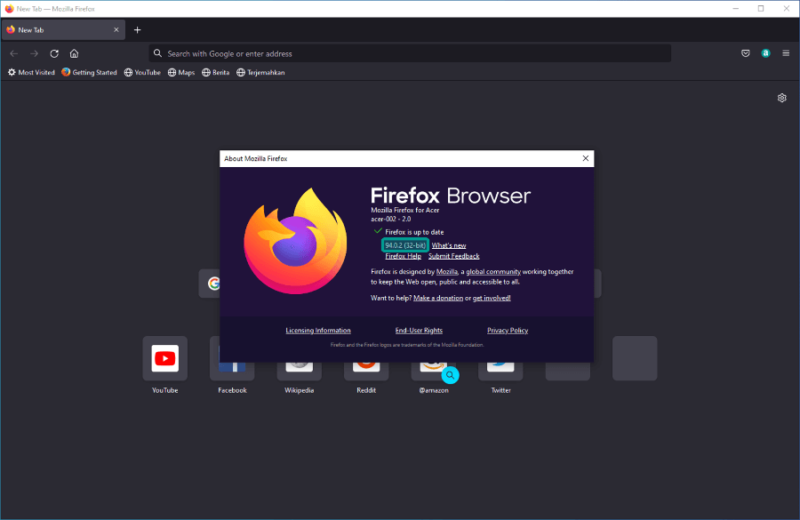Click the Back navigation arrow

tap(14, 54)
